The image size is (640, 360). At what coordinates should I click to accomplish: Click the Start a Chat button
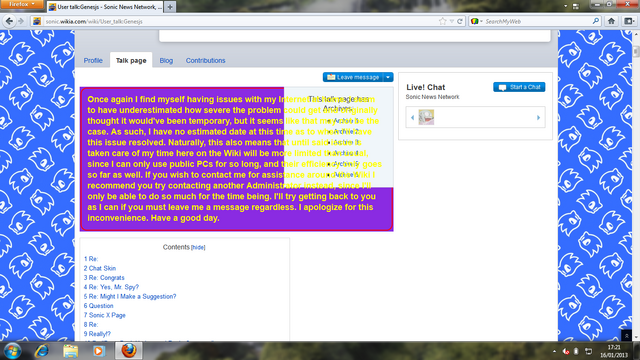click(519, 87)
